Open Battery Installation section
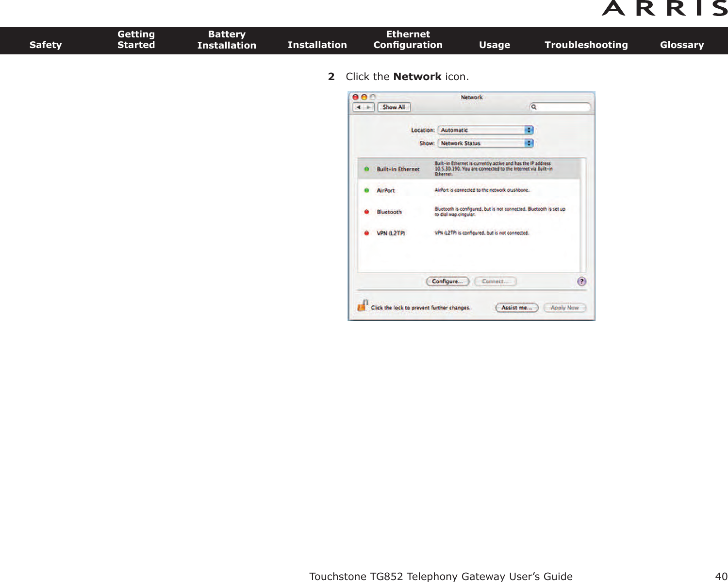 point(227,40)
